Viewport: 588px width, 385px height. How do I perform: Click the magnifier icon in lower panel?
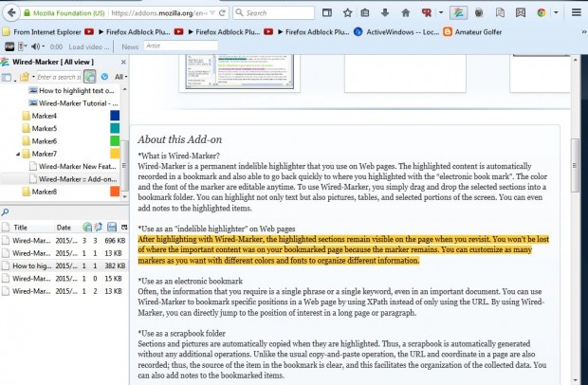click(6, 212)
